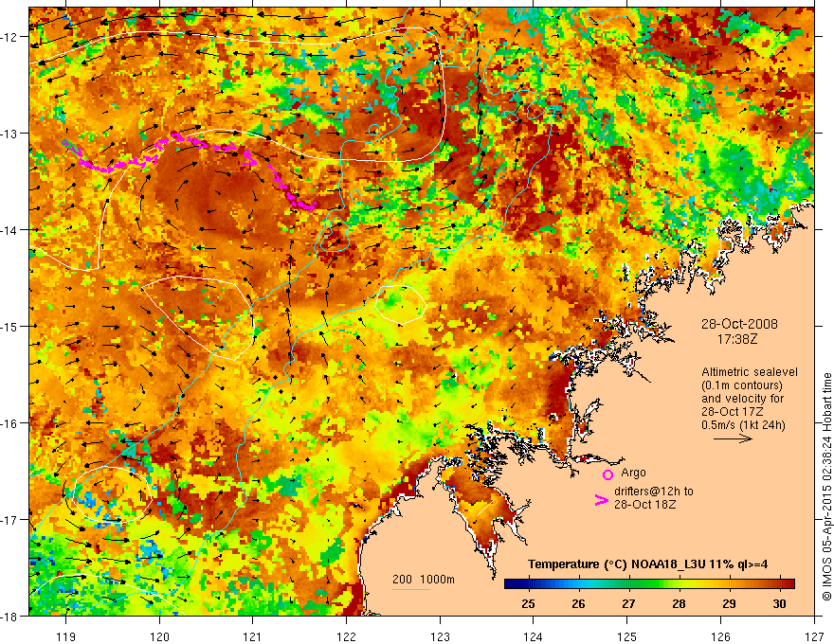The width and height of the screenshot is (834, 644).
Task: Click the 'drifters@12h to' legend text
Action: coord(654,492)
